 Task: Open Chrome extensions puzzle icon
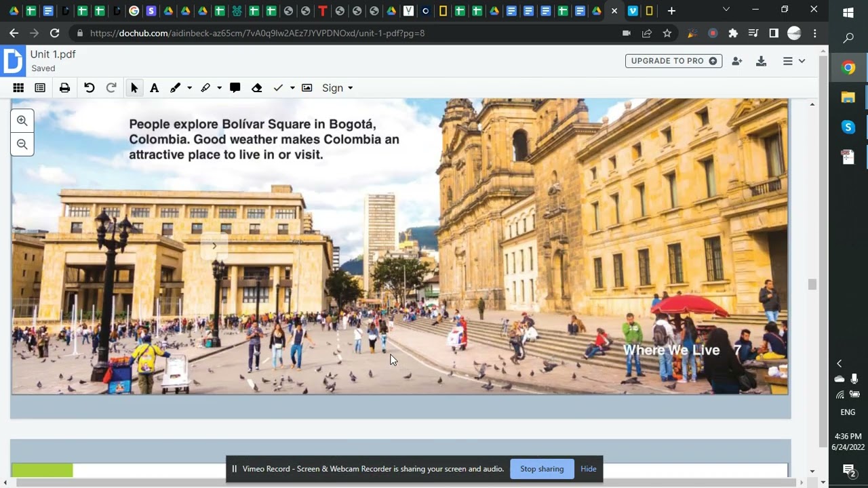click(x=733, y=33)
